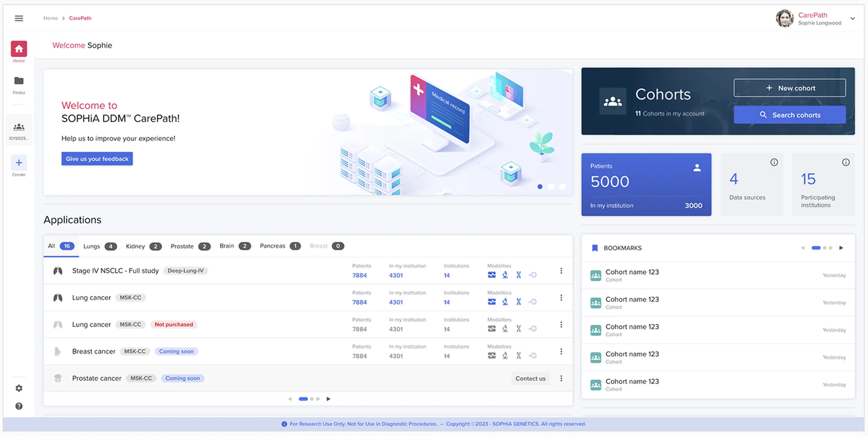Select the third banner carousel dot
Viewport: 868px width, 436px height.
pyautogui.click(x=562, y=187)
